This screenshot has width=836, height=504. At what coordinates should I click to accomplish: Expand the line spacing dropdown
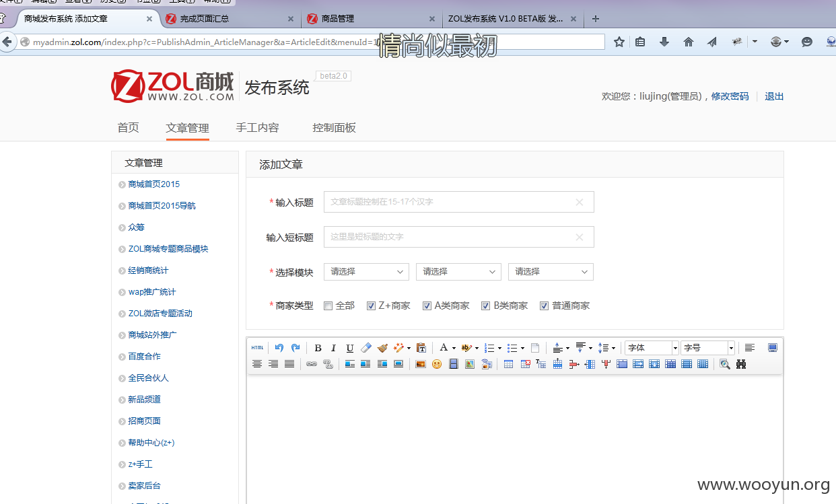pyautogui.click(x=613, y=348)
